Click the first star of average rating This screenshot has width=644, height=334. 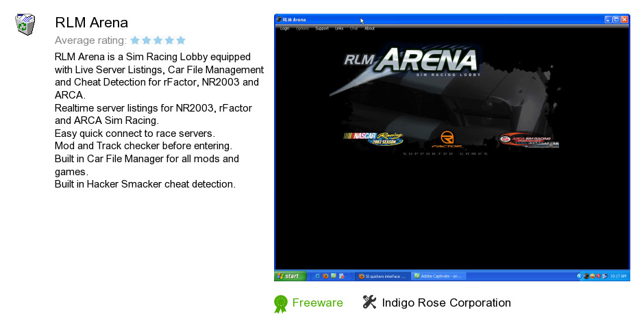(x=135, y=40)
